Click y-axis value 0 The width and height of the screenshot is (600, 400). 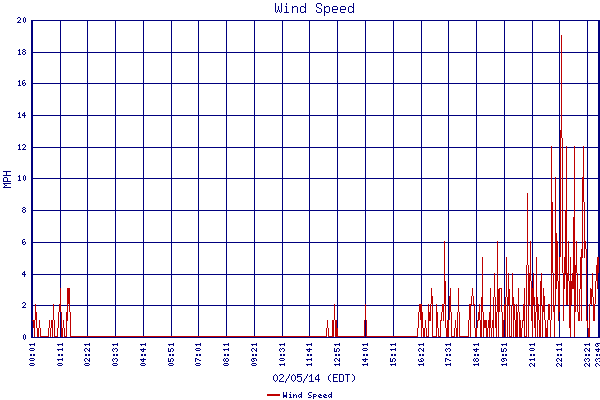click(24, 337)
